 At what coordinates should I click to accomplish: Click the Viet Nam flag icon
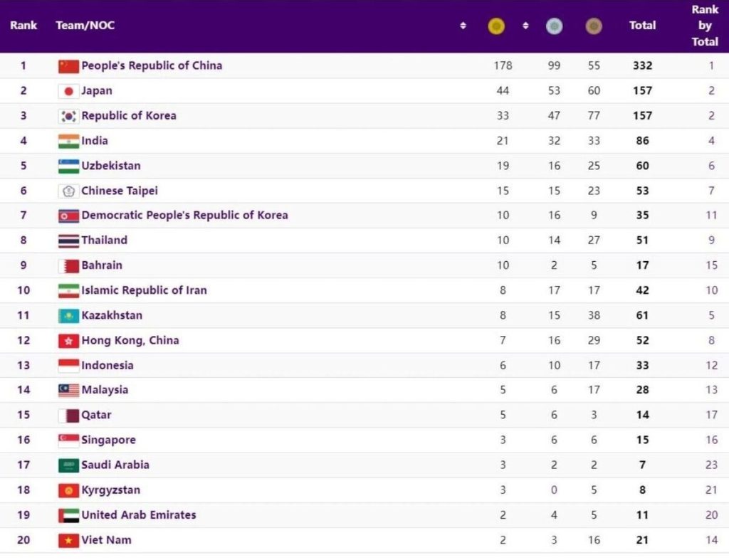tap(68, 540)
